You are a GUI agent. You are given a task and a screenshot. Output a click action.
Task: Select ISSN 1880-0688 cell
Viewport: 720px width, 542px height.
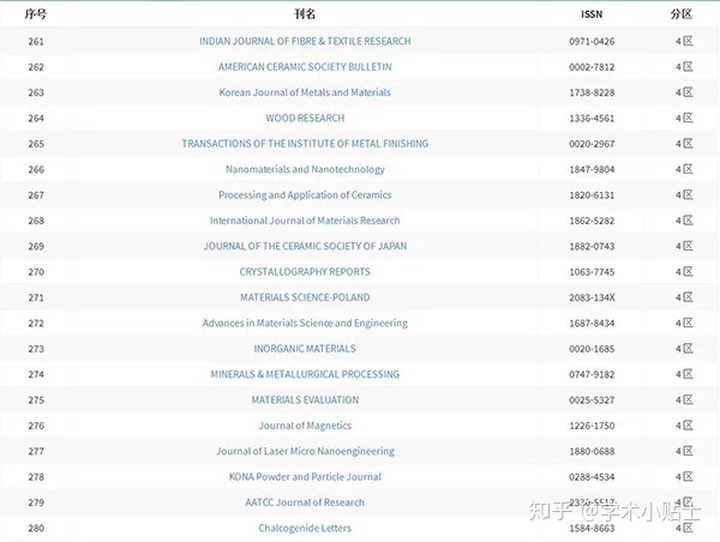click(x=591, y=452)
